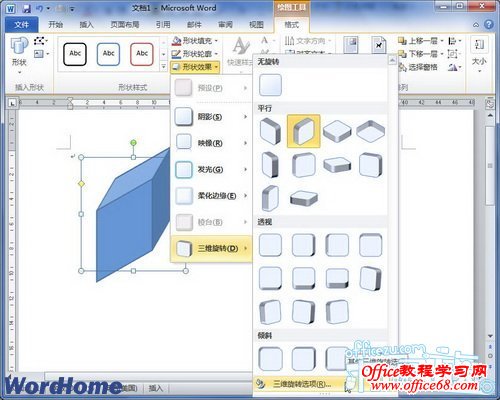The width and height of the screenshot is (500, 400).
Task: Click the vertical scrollbar down arrow
Action: coord(490,336)
